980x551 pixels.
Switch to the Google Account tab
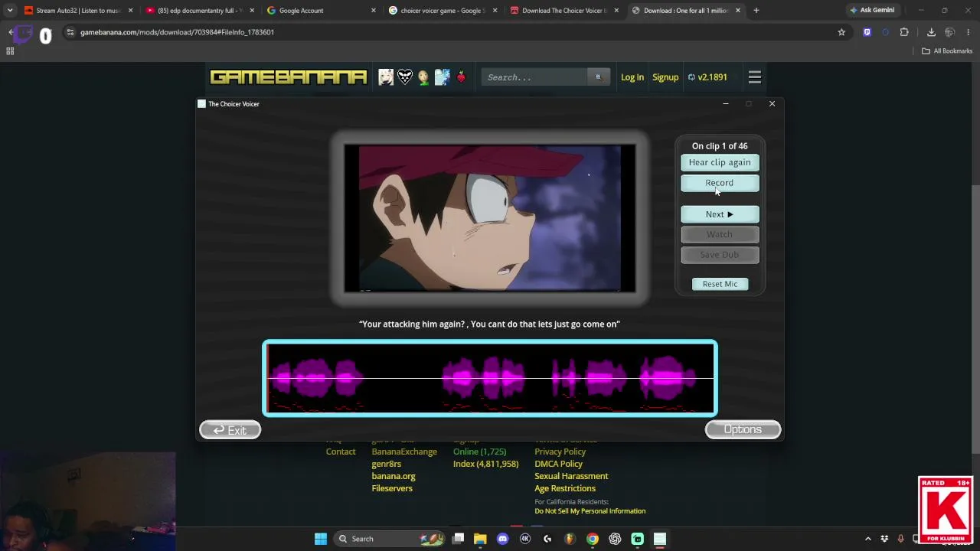(x=322, y=11)
